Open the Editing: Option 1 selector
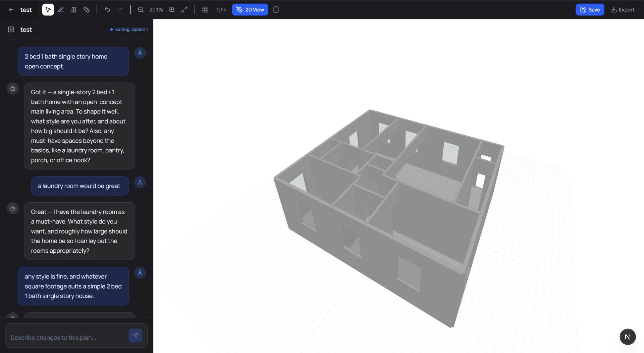 pyautogui.click(x=129, y=30)
